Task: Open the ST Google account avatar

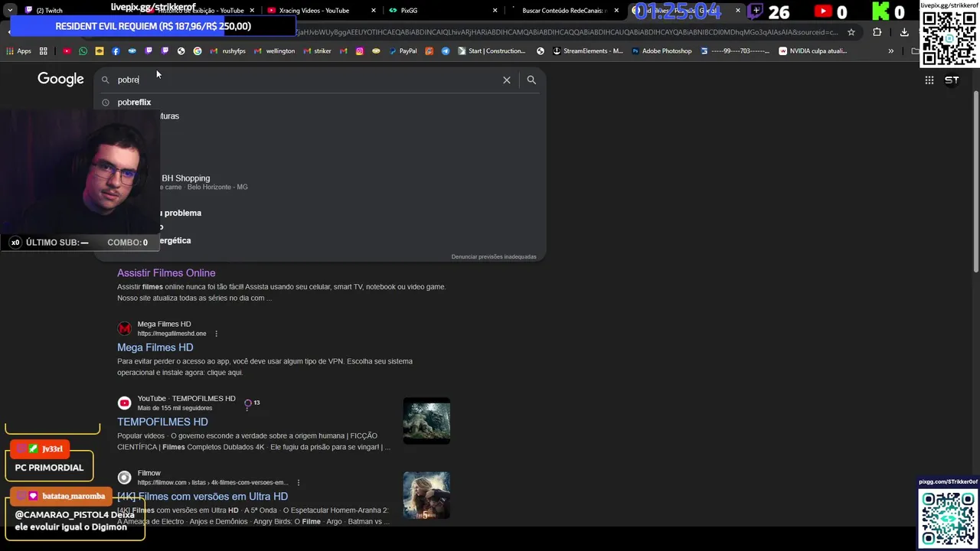Action: (952, 80)
